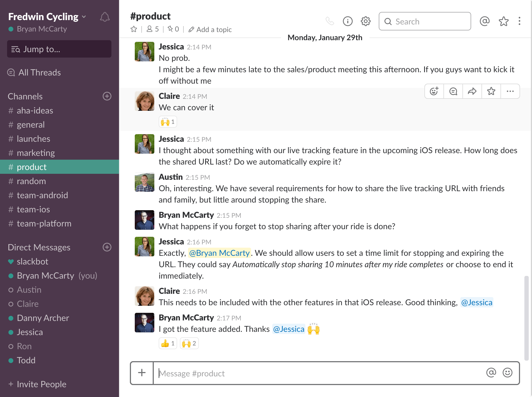
Task: Star the #product channel
Action: click(x=134, y=29)
